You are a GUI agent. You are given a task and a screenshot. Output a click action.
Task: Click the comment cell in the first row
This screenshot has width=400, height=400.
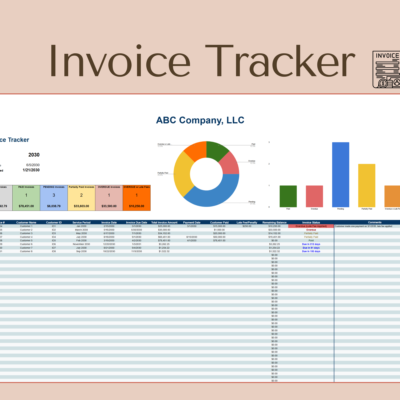point(367,226)
